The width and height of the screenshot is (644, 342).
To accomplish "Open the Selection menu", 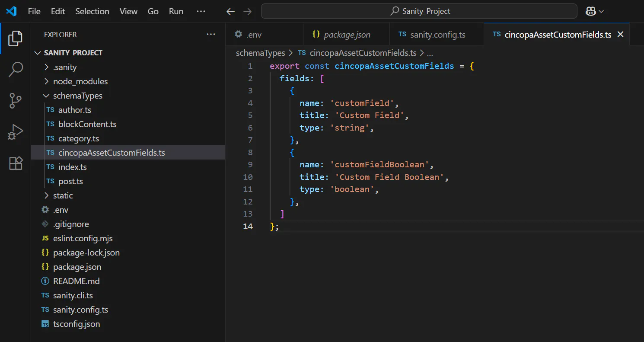I will (x=92, y=12).
